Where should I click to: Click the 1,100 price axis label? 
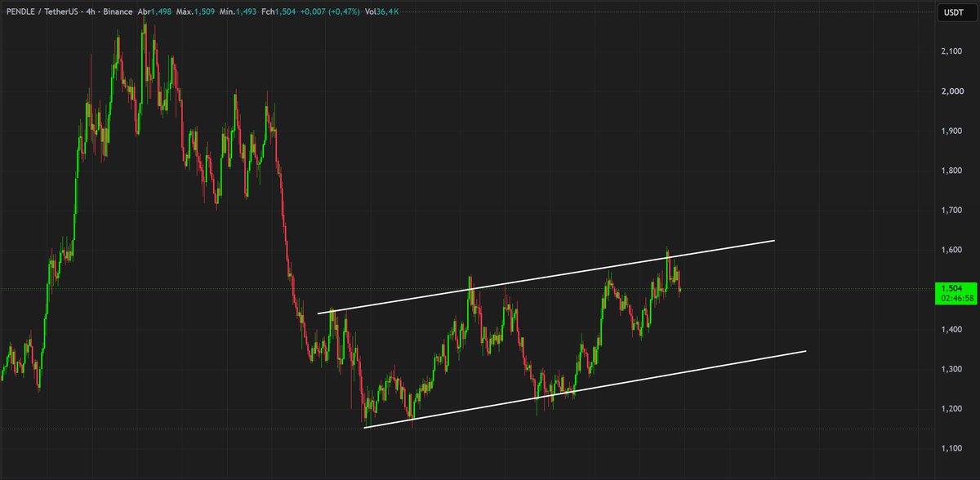[951, 449]
